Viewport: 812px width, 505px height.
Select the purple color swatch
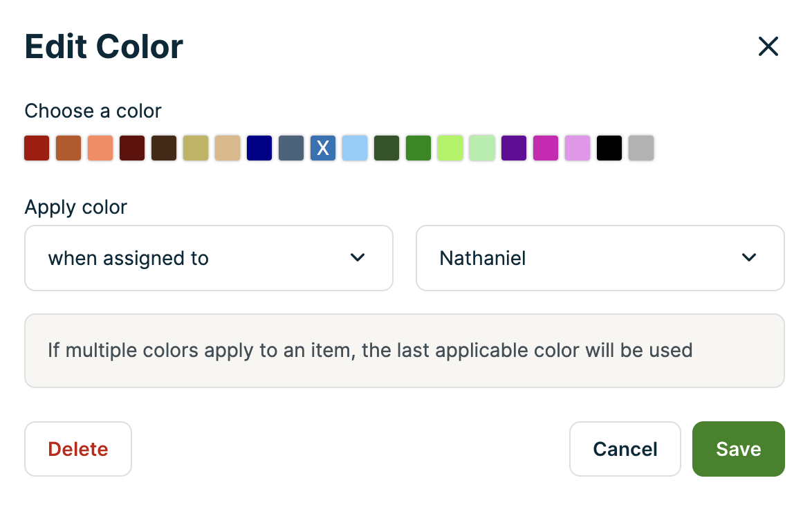(514, 147)
